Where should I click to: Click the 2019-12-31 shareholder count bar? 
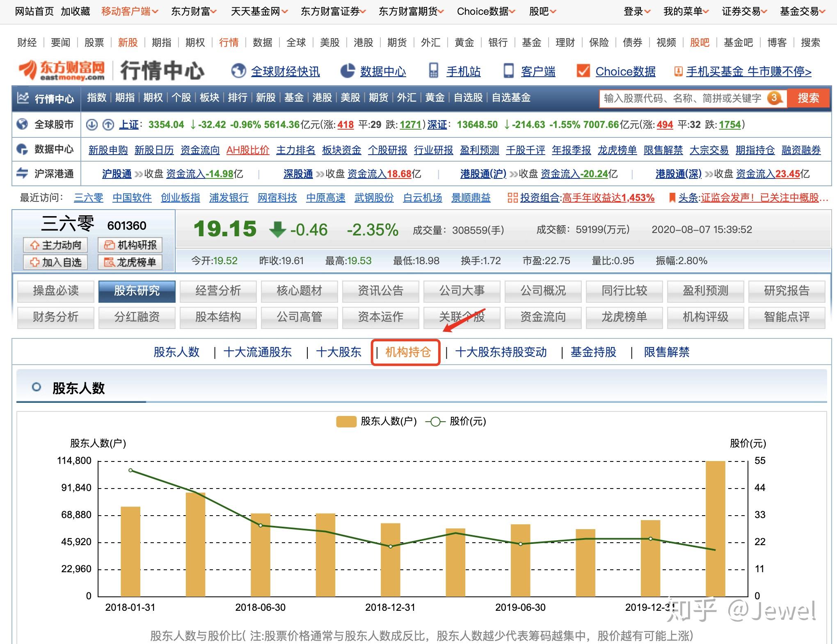pyautogui.click(x=650, y=558)
